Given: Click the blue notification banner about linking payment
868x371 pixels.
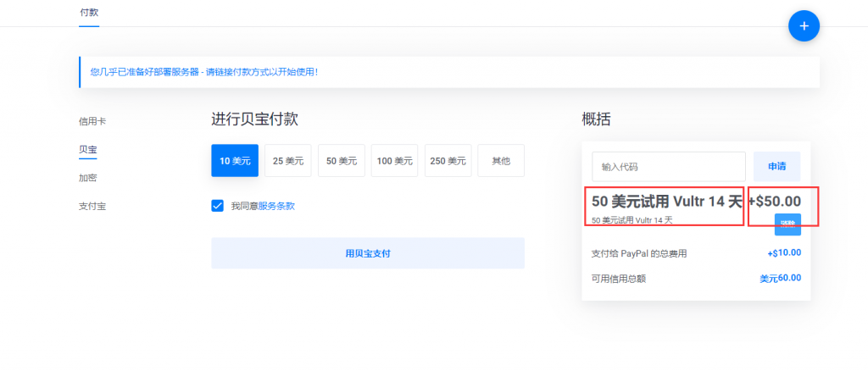Looking at the screenshot, I should coord(449,72).
